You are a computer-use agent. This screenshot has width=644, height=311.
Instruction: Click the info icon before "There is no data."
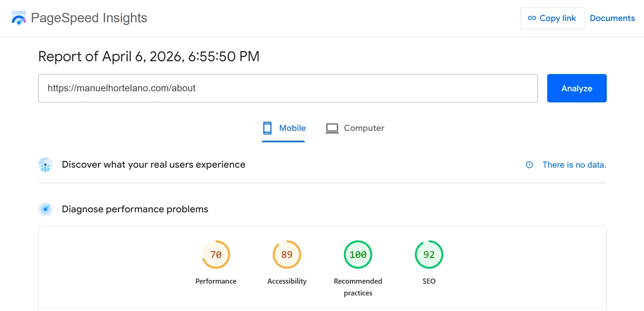[529, 165]
